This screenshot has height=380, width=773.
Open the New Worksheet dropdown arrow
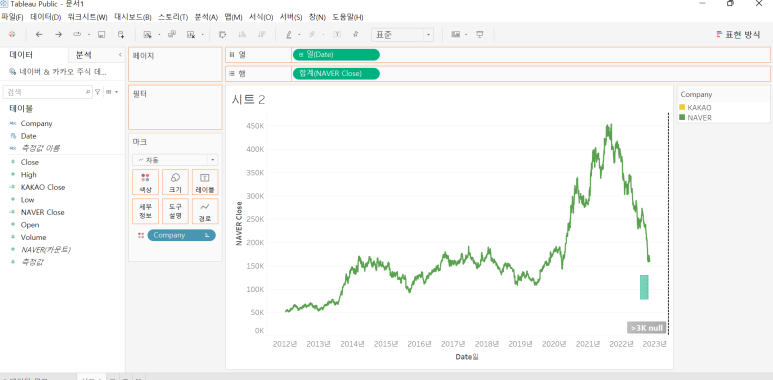coord(159,35)
